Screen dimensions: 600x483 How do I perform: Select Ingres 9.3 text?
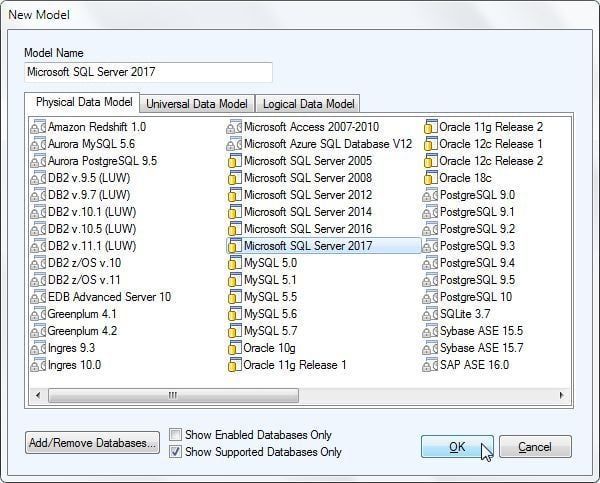[x=72, y=348]
